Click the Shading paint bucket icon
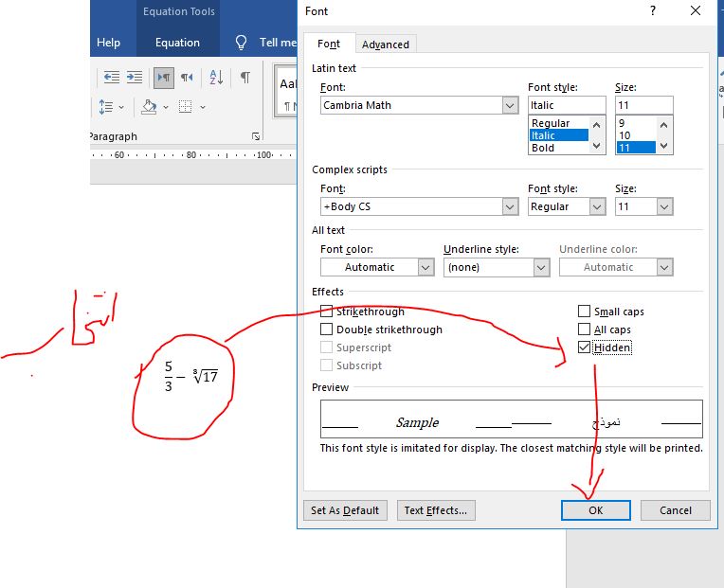The width and height of the screenshot is (724, 588). tap(150, 107)
